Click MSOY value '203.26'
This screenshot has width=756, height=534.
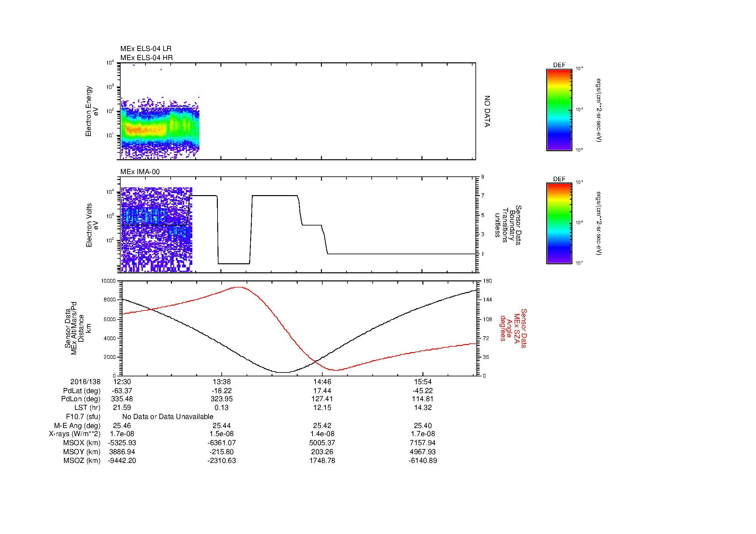(322, 451)
